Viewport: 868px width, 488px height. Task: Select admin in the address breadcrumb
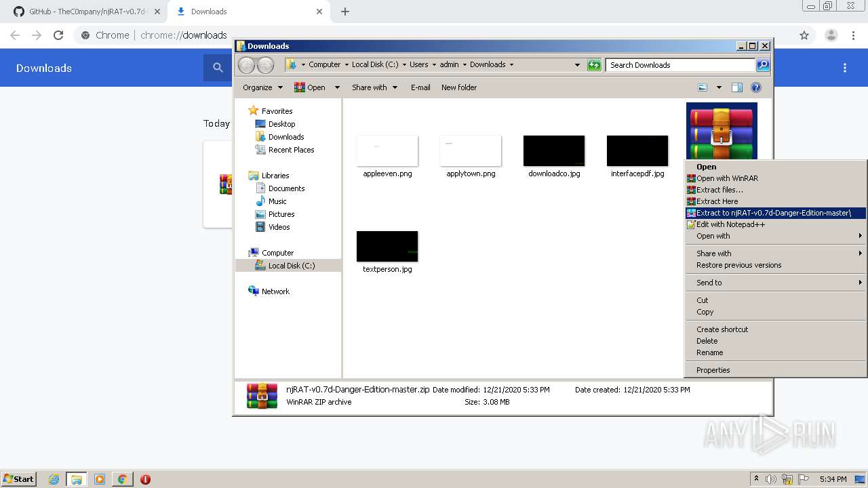(449, 64)
